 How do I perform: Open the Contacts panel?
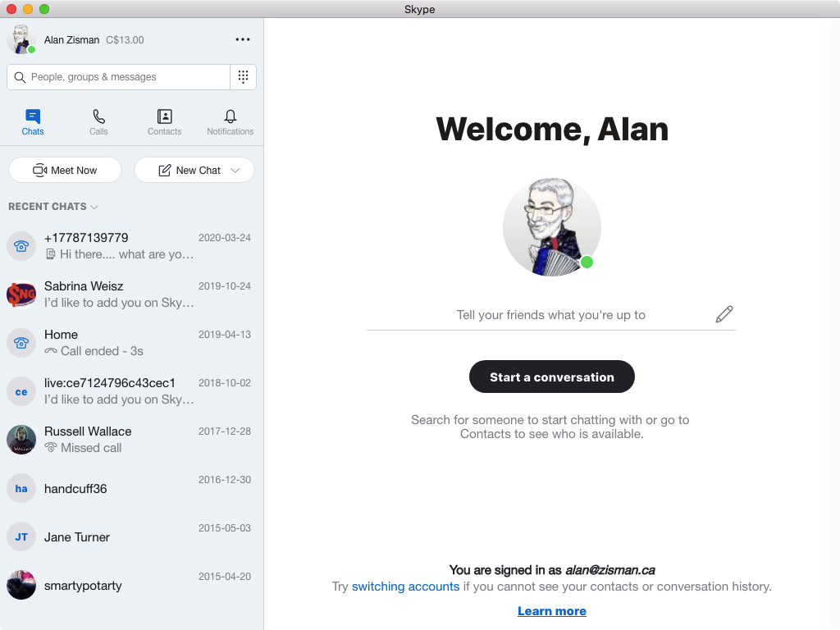coord(164,121)
